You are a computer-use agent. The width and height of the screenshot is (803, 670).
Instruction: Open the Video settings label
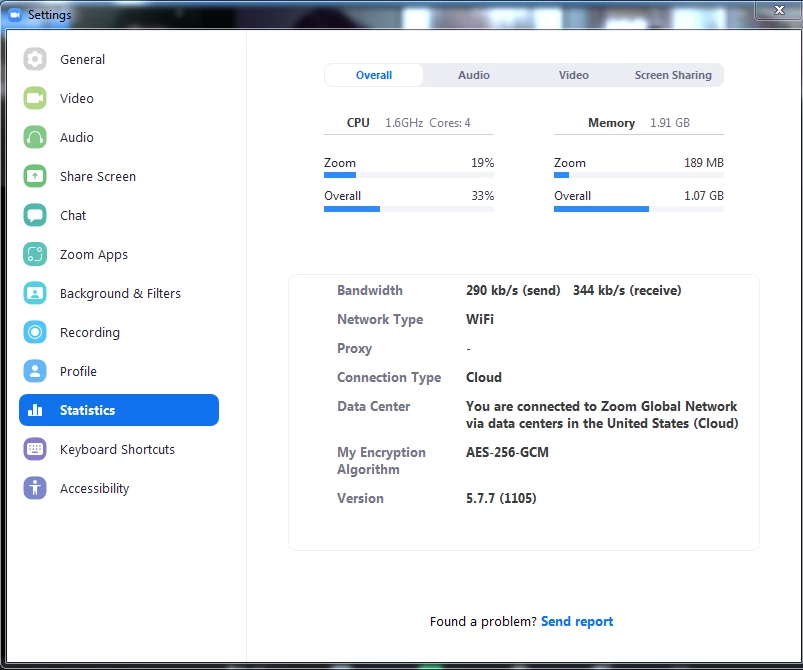77,98
